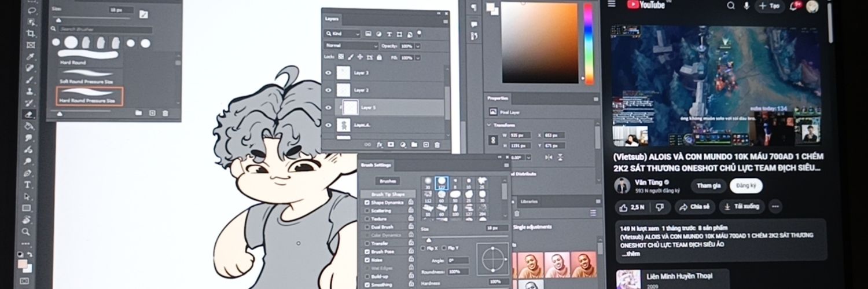Click the Brushes button in Brush Settings

coord(388,181)
